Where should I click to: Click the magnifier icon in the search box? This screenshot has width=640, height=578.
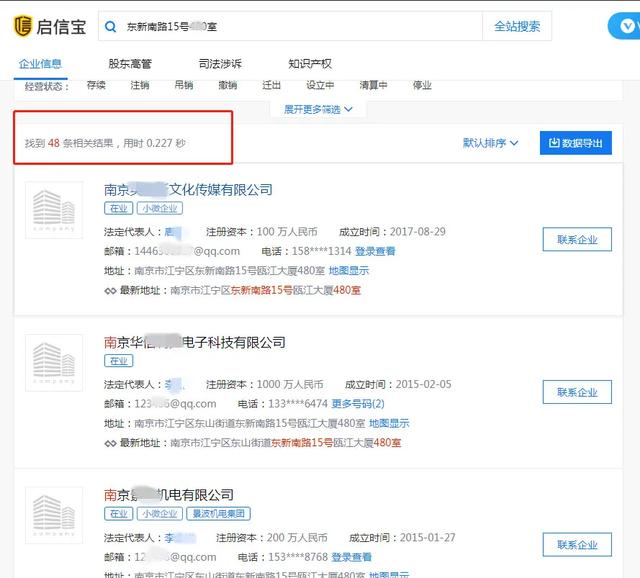(x=112, y=27)
